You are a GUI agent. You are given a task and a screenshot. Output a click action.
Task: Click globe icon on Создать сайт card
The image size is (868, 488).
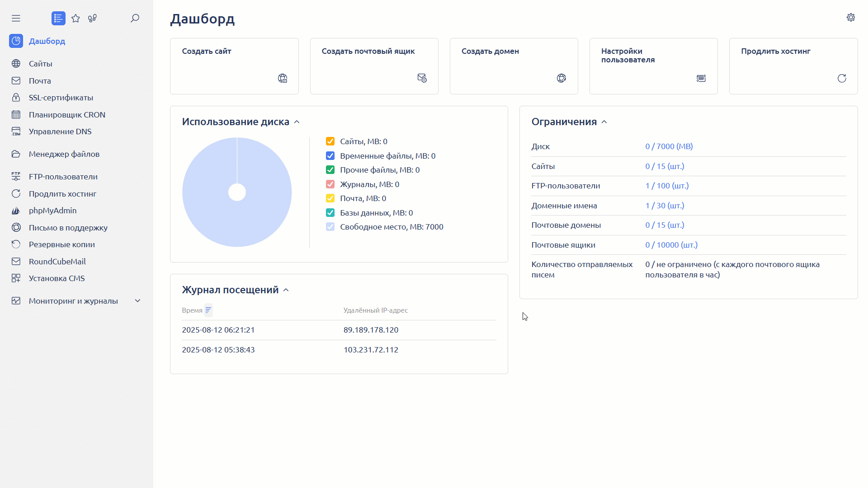point(283,78)
